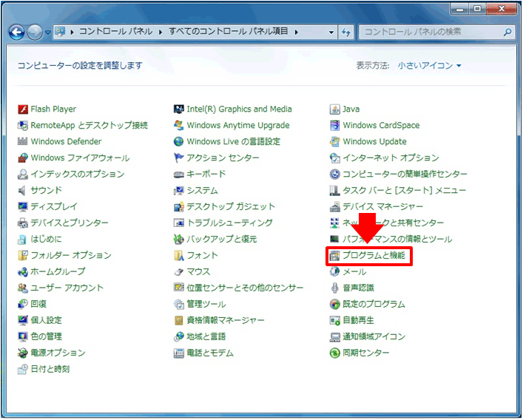The image size is (523, 420).
Task: Open 位置センサーとその他のセンサー link
Action: pos(245,288)
